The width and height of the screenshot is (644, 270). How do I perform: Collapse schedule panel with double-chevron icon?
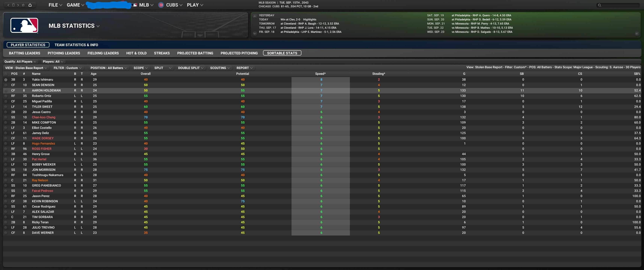[637, 34]
